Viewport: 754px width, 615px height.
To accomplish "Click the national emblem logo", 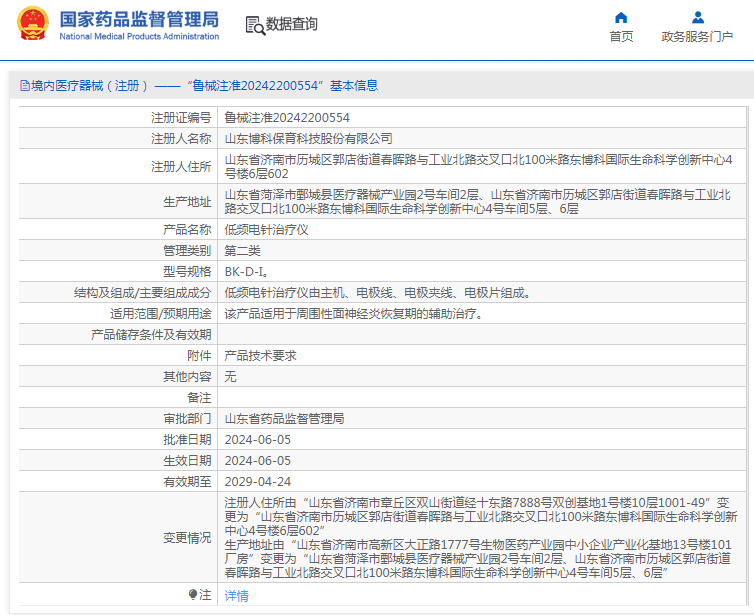I will [x=33, y=24].
